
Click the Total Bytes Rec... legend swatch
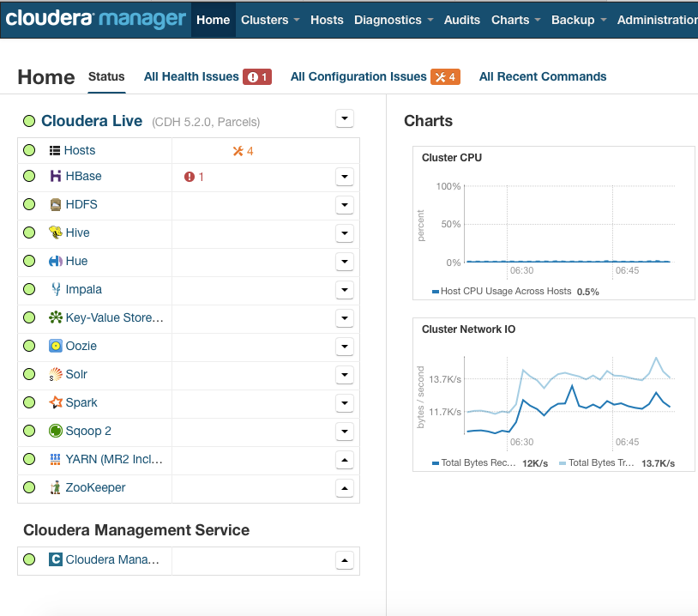point(436,463)
